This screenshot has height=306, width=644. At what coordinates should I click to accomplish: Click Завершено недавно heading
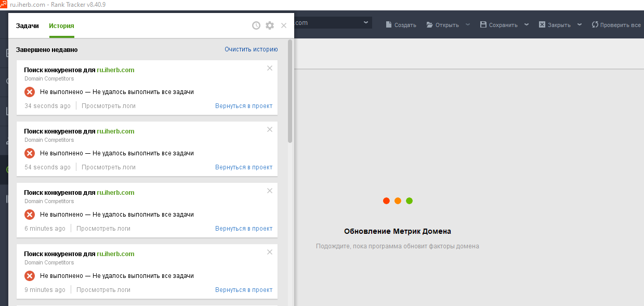pos(47,50)
